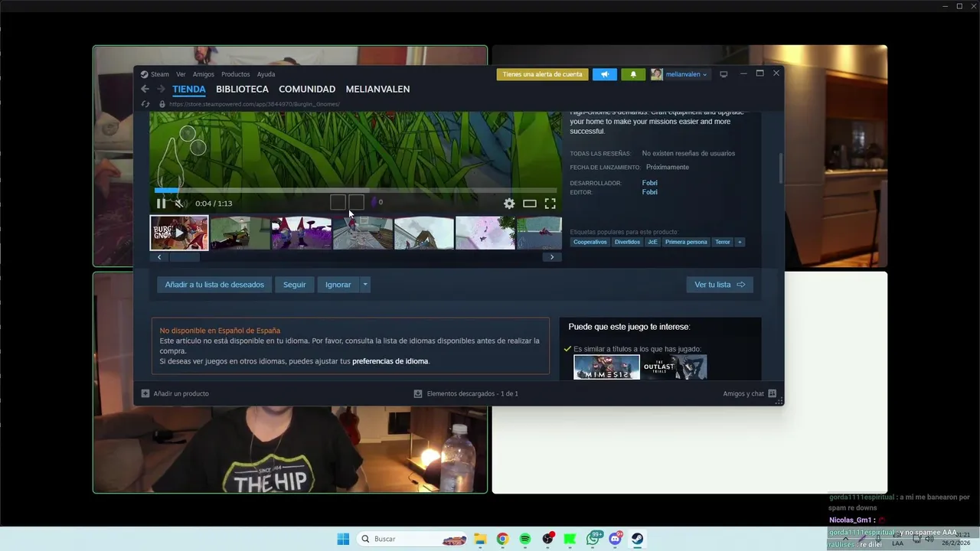
Task: Click the Steam store page vertical scrollbar
Action: pos(781,168)
